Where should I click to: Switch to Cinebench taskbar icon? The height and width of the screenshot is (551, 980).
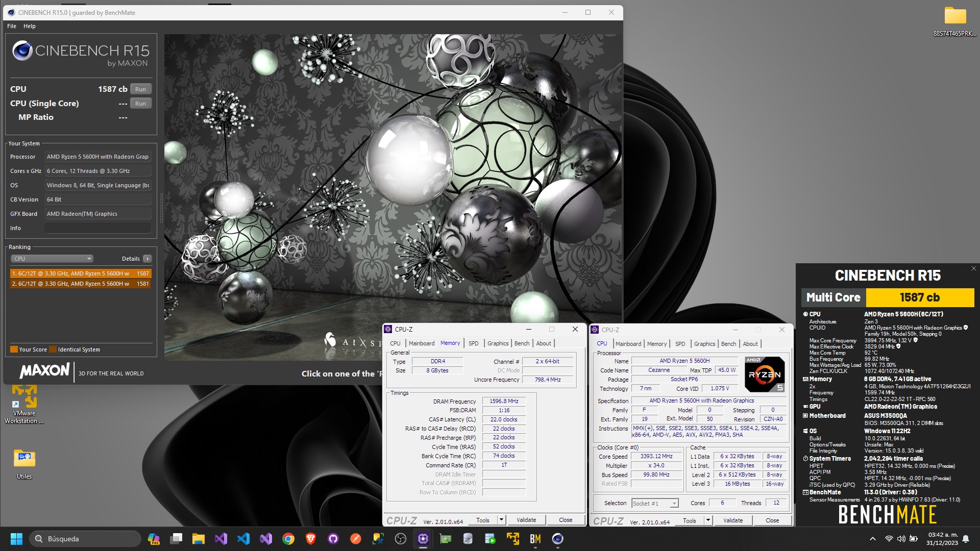pyautogui.click(x=557, y=539)
